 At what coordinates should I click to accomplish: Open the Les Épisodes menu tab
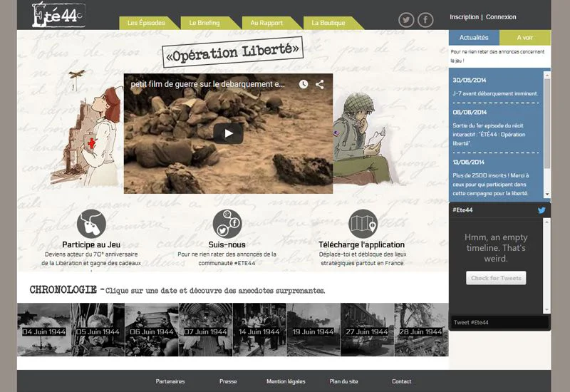click(146, 23)
